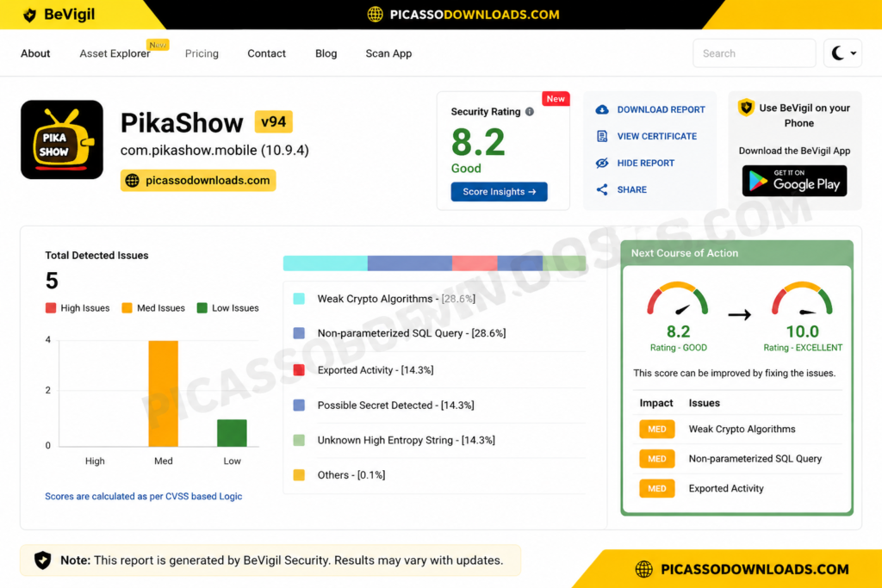882x588 pixels.
Task: Click the orange Med bar in chart
Action: tap(163, 393)
